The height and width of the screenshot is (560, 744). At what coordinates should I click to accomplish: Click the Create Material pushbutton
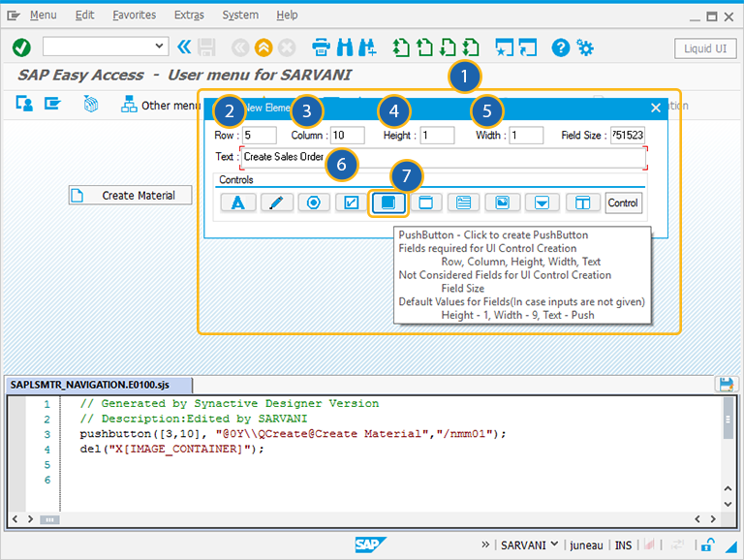coord(130,195)
